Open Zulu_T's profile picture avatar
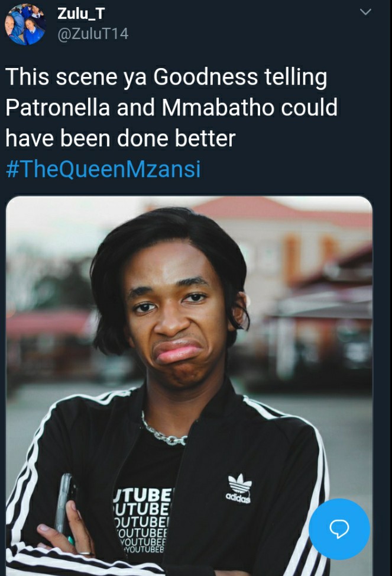The height and width of the screenshot is (576, 392). click(x=25, y=25)
